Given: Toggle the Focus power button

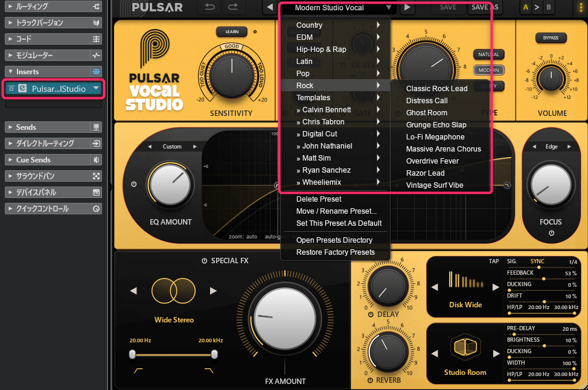Looking at the screenshot, I should pos(551,233).
